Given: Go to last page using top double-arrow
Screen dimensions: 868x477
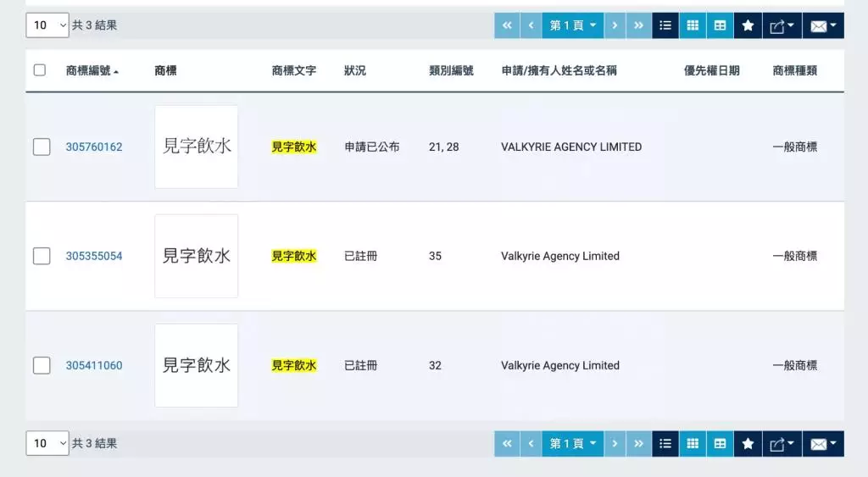Looking at the screenshot, I should (638, 25).
